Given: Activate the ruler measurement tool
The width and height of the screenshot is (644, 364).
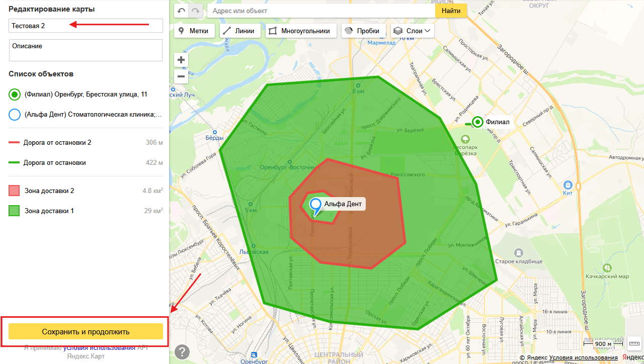Looking at the screenshot, I should (x=634, y=343).
